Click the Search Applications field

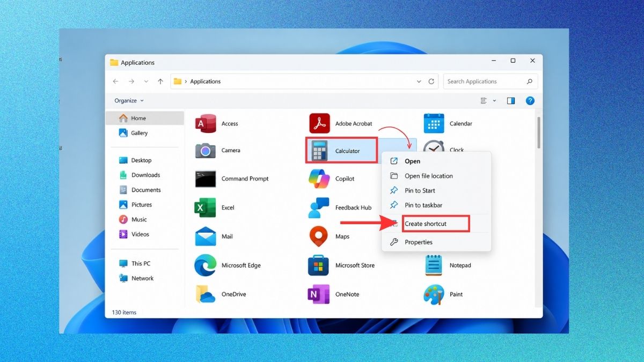coord(491,82)
